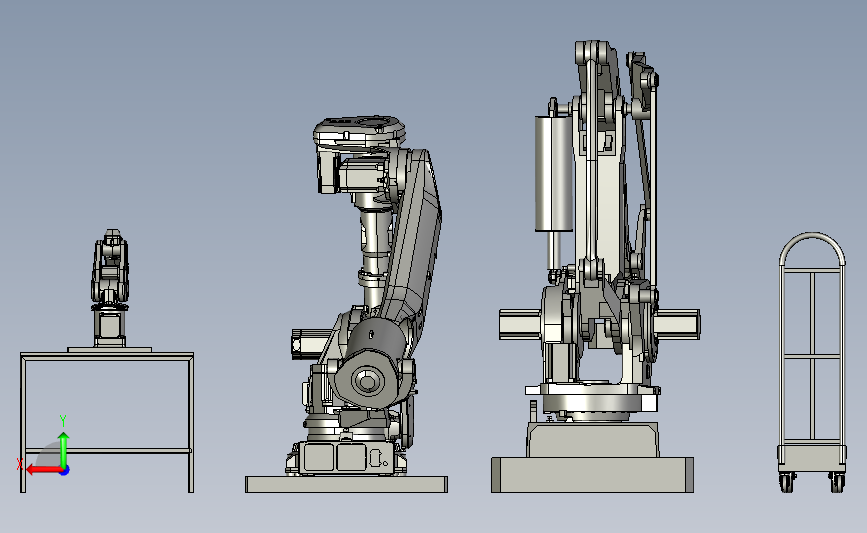
Task: Select the wrist head on top of the medium robot
Action: [359, 132]
